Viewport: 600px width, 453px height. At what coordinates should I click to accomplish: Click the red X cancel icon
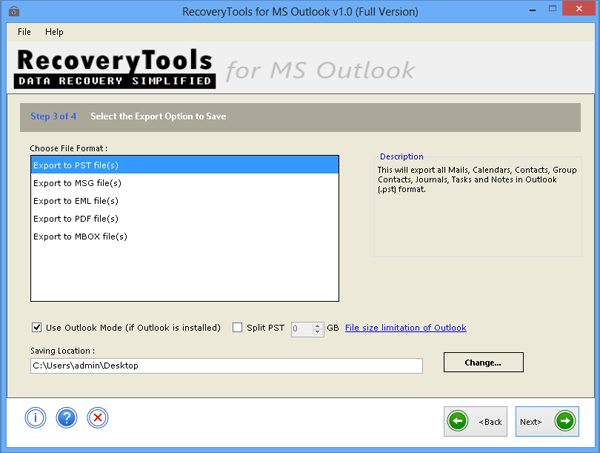98,417
